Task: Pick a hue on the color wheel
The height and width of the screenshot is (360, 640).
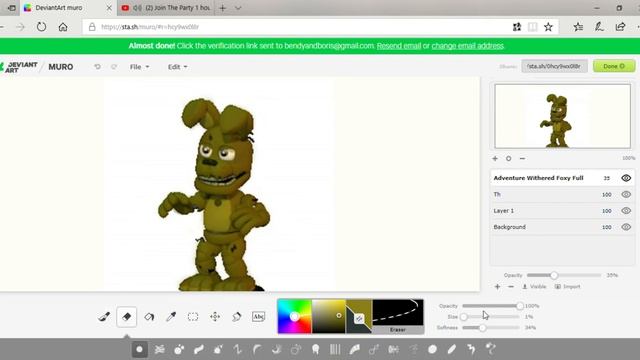Action: 295,317
